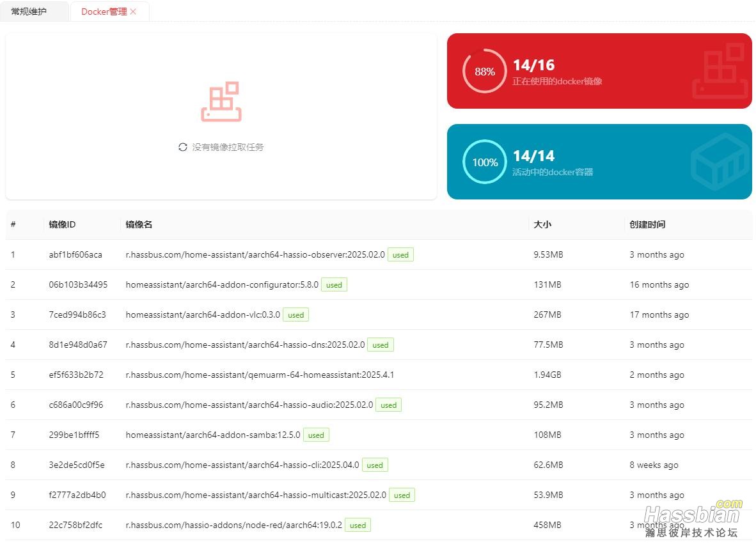Image resolution: width=756 pixels, height=544 pixels.
Task: Click the refresh icon beside 没有镜像拉取任务
Action: click(x=183, y=147)
